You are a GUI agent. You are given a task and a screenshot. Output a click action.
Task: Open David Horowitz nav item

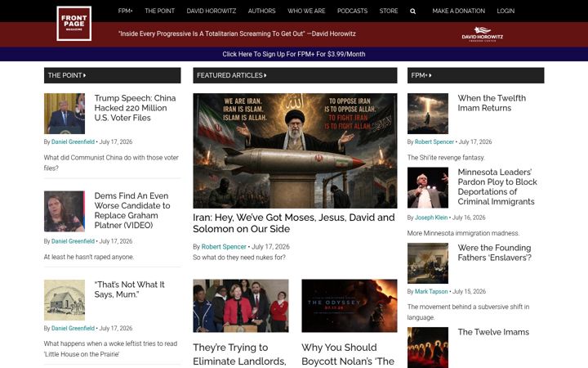(212, 11)
